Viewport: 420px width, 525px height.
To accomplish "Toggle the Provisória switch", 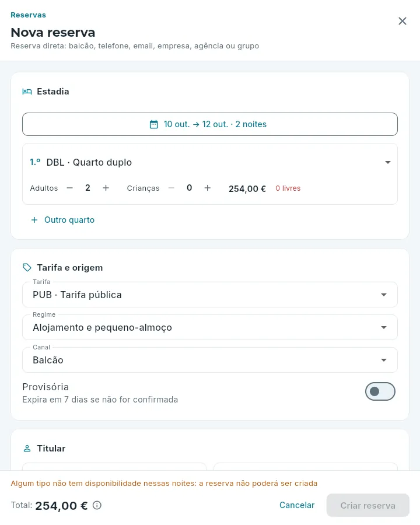I will point(380,391).
